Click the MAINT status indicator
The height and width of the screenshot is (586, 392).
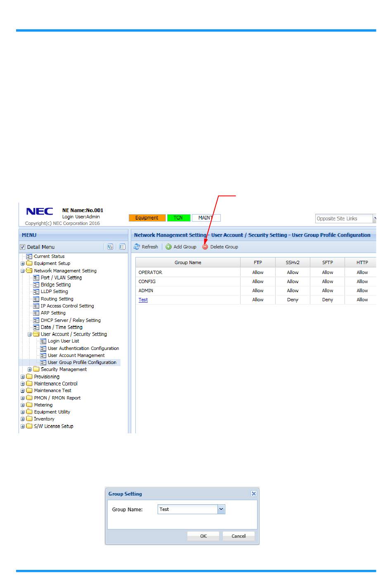206,218
